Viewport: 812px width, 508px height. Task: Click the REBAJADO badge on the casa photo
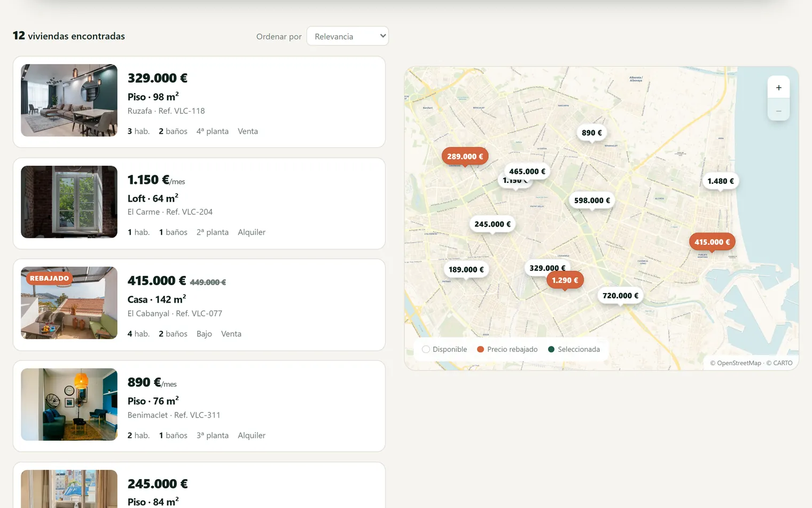click(49, 279)
